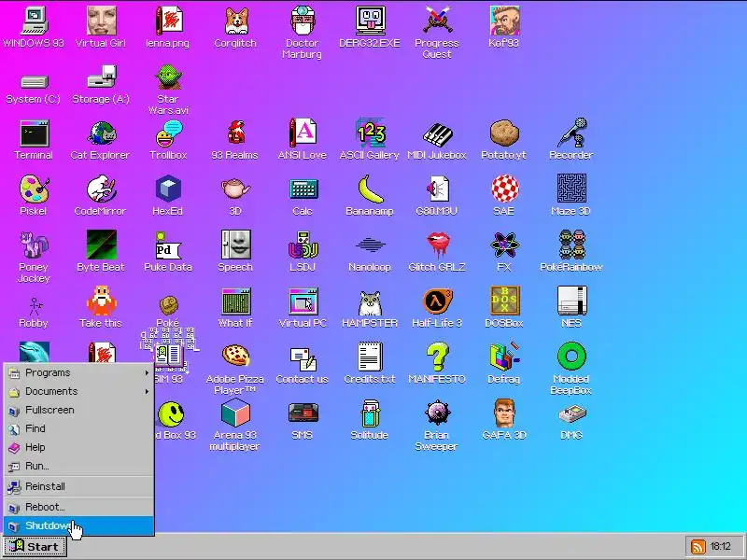Open Glitch GRLZ lips icon
This screenshot has height=560, width=747.
[x=437, y=245]
